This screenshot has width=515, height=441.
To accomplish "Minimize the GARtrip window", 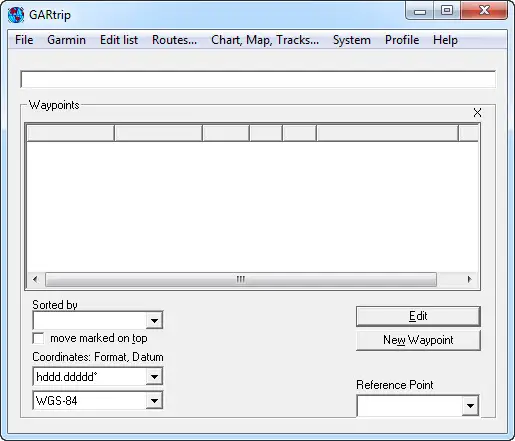I will point(420,11).
